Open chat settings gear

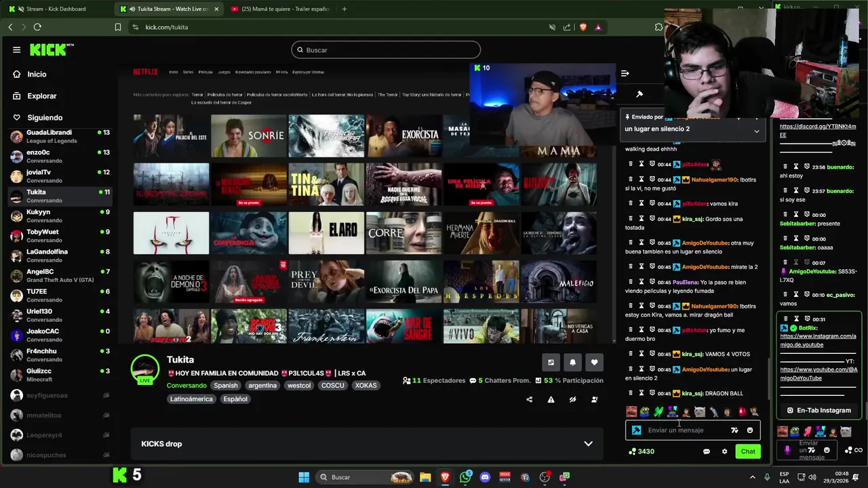point(724,451)
